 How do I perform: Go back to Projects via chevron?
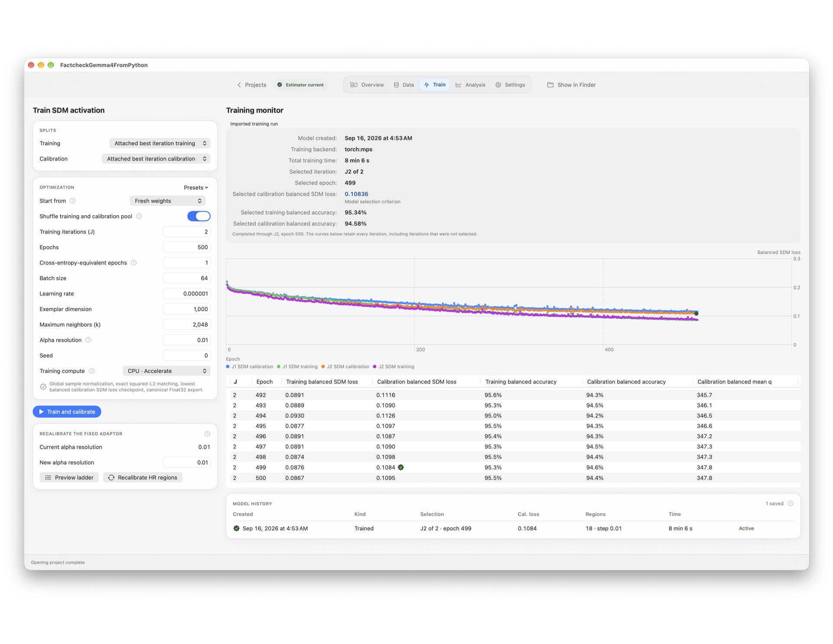point(252,85)
